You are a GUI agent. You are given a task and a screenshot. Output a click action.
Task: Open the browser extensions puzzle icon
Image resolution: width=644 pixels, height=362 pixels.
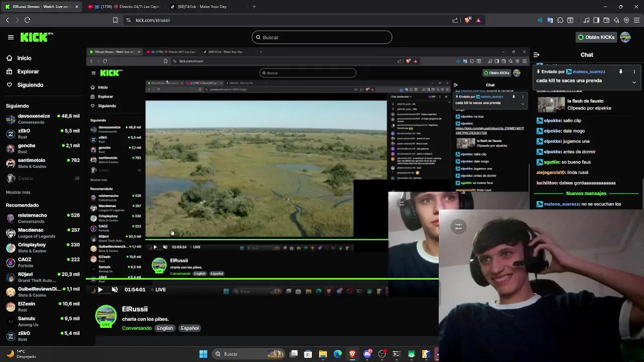pyautogui.click(x=560, y=20)
